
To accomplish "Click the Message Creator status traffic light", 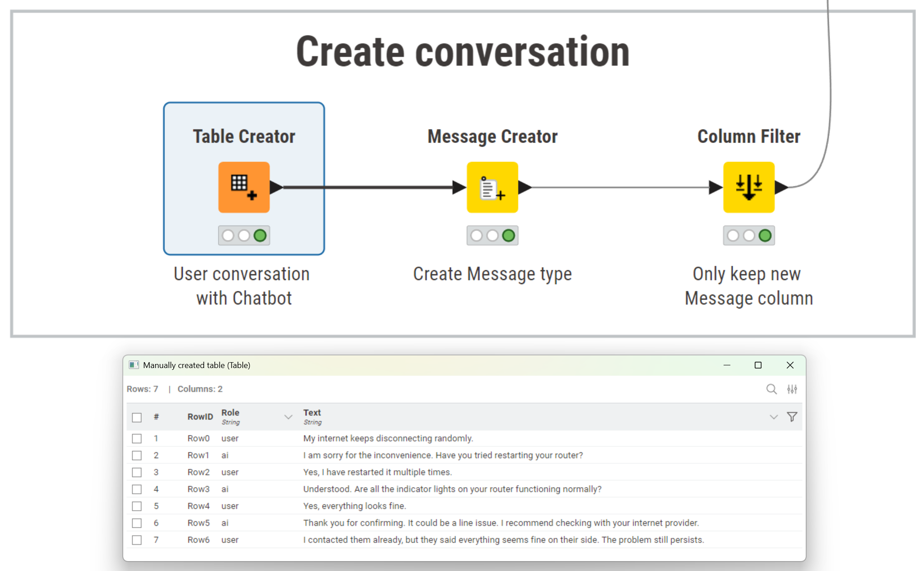I will coord(492,235).
